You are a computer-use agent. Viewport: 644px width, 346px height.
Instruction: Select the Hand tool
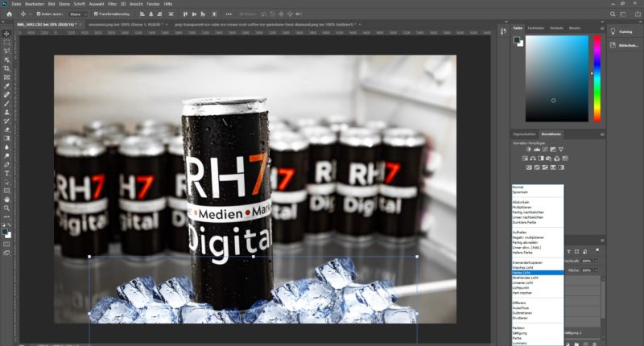click(x=6, y=200)
